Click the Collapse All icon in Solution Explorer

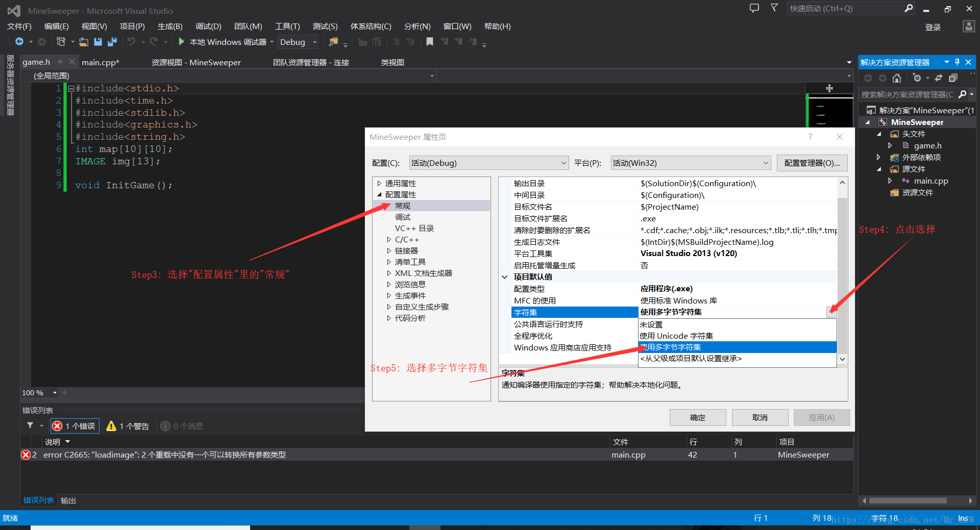(953, 78)
